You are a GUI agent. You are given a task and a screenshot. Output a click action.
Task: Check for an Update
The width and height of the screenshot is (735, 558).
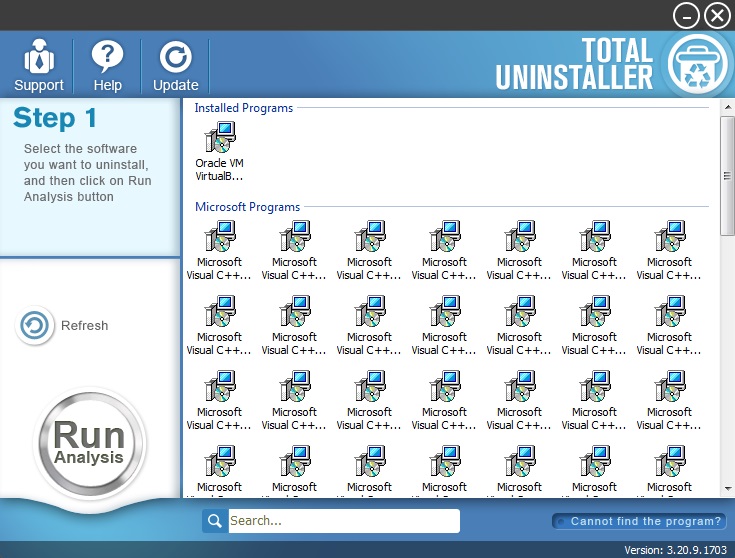pyautogui.click(x=176, y=66)
